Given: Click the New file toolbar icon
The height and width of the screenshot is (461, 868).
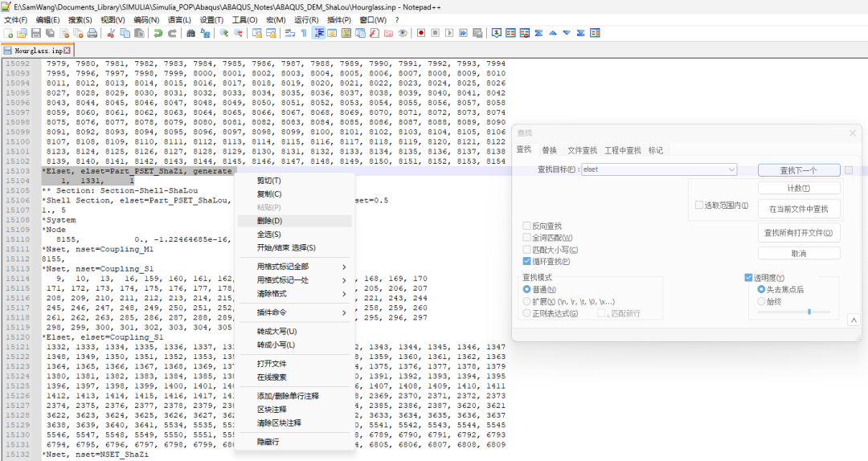Looking at the screenshot, I should [8, 33].
